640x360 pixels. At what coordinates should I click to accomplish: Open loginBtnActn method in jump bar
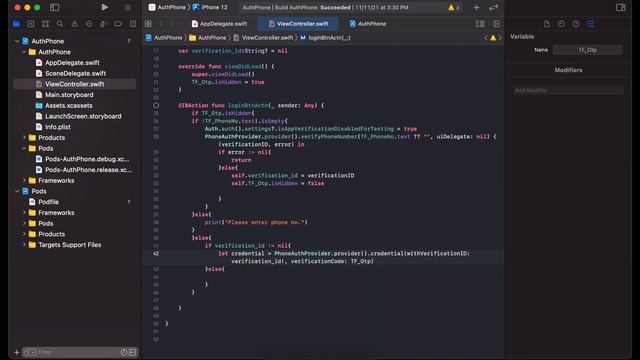coord(325,38)
